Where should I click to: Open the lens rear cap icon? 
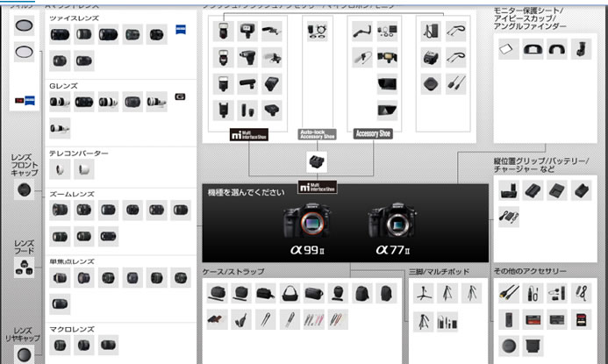click(x=24, y=354)
